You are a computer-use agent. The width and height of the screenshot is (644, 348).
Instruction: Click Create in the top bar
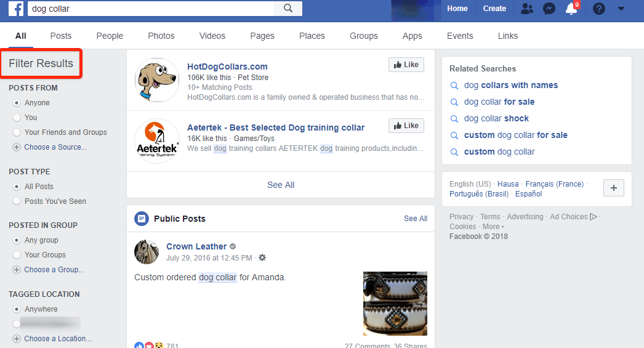[x=494, y=8]
